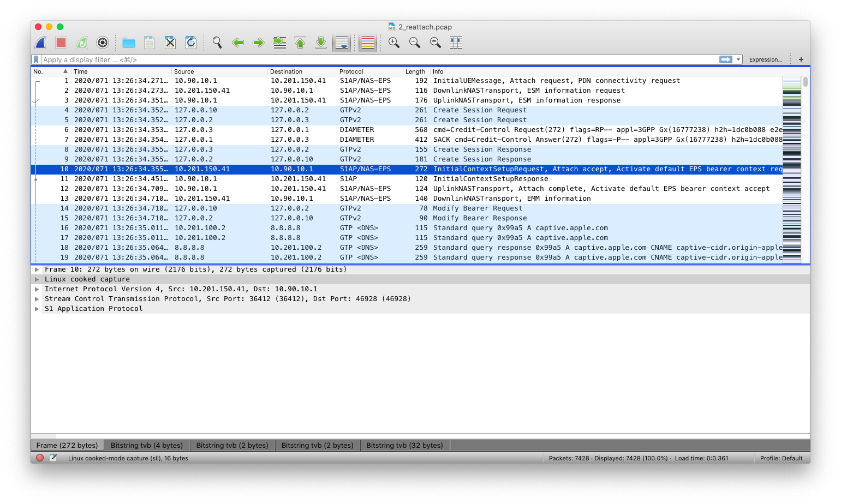Select the Bitstring tvb (32 bytes) tab
This screenshot has height=504, width=841.
click(x=404, y=445)
